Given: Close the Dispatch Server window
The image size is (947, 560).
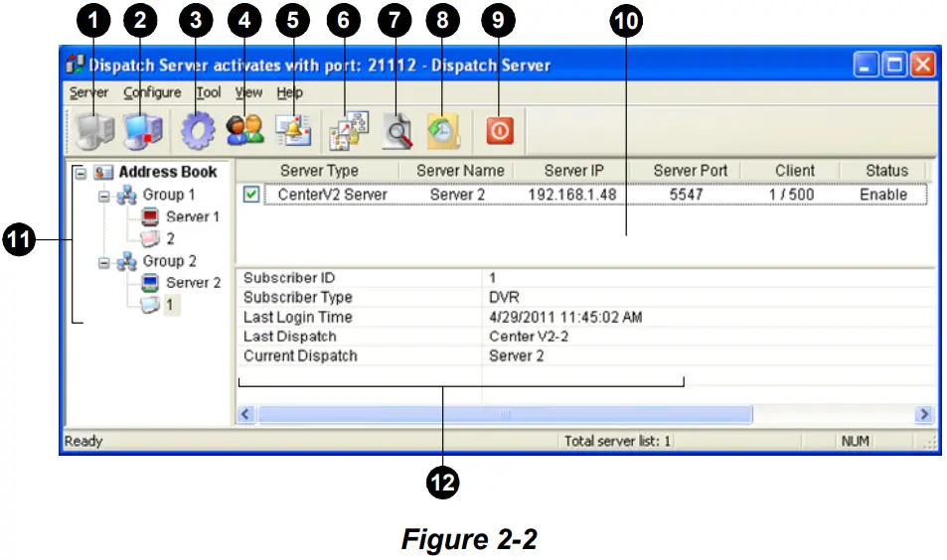Looking at the screenshot, I should click(923, 64).
